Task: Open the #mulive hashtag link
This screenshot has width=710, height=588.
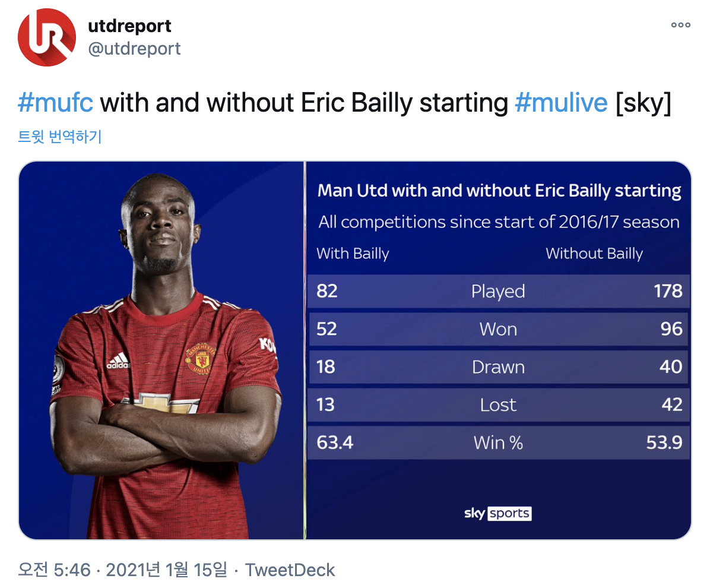Action: pyautogui.click(x=561, y=103)
